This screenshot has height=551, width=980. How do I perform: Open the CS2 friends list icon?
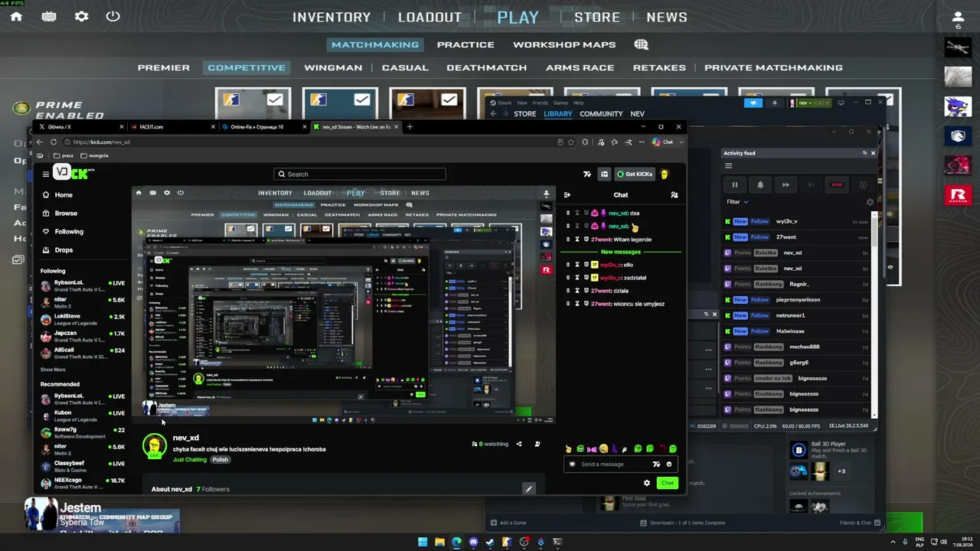tap(958, 17)
